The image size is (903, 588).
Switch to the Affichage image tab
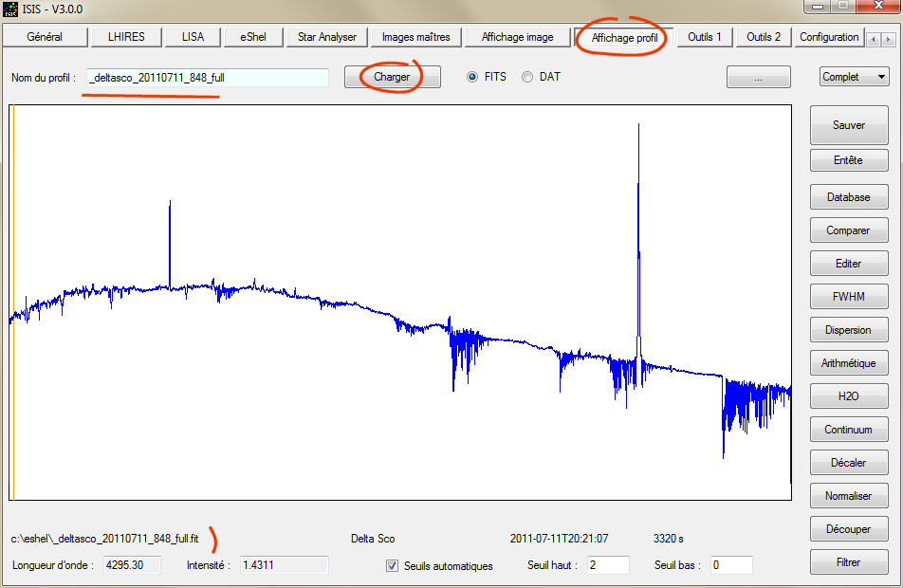click(516, 37)
